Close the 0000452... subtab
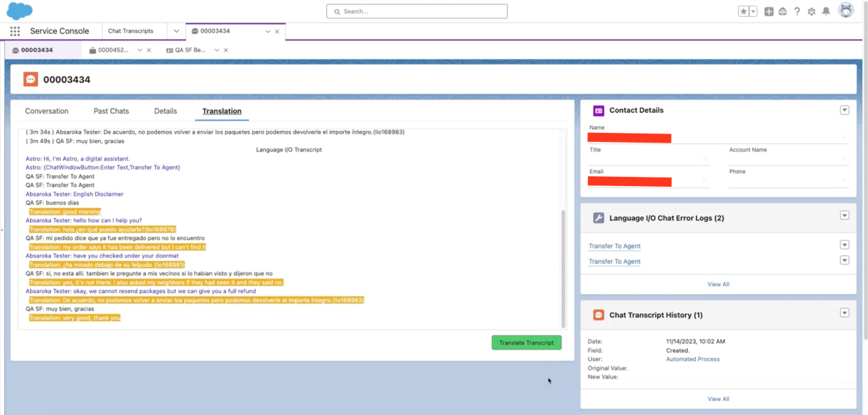 (x=149, y=50)
